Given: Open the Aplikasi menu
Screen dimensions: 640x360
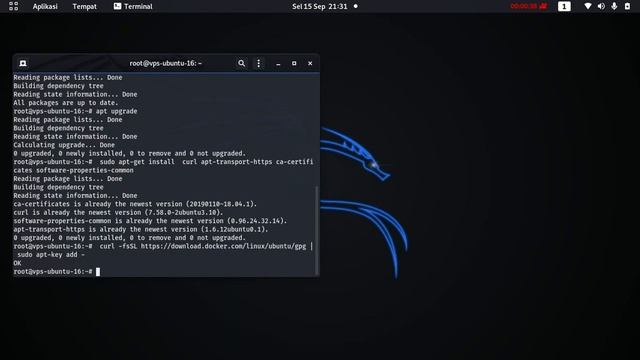Looking at the screenshot, I should [45, 7].
